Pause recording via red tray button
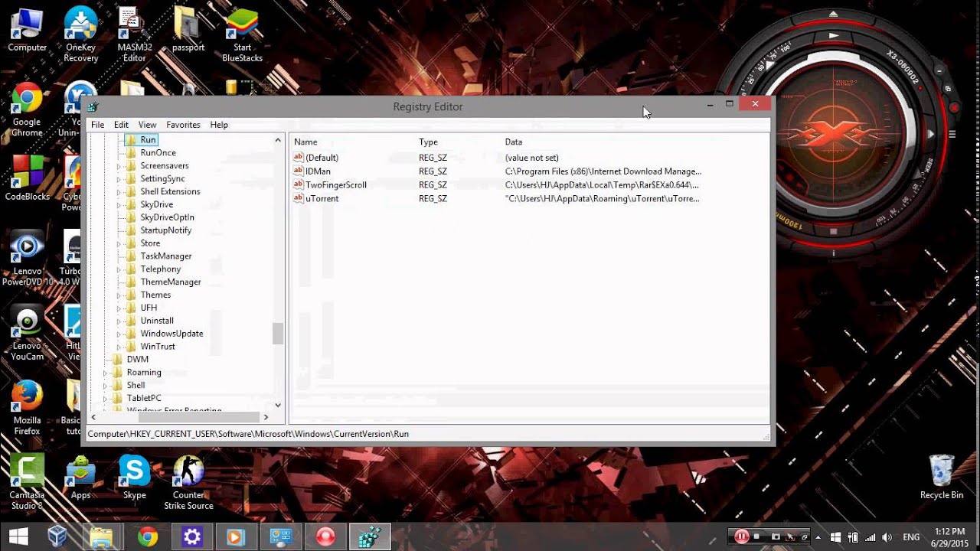 (741, 536)
